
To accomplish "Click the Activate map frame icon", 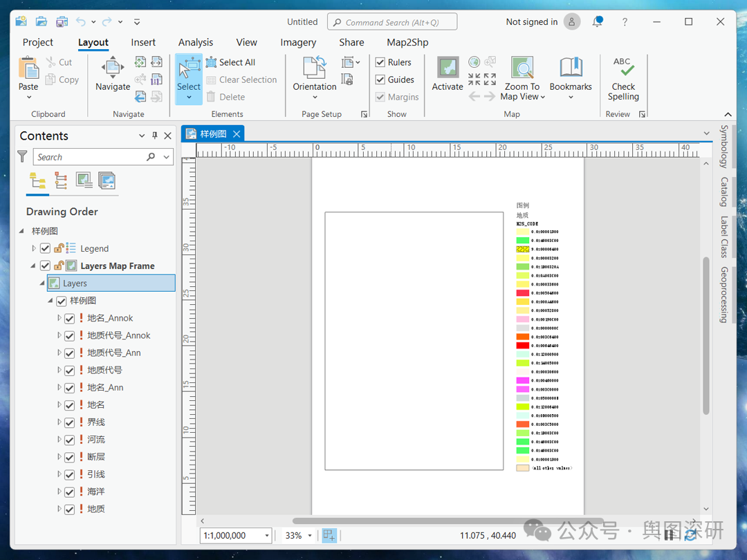I will (x=448, y=67).
